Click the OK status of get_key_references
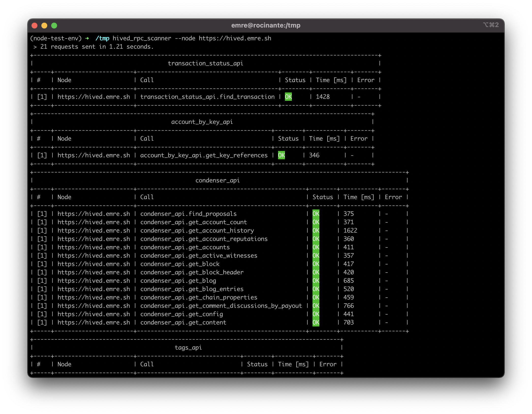The width and height of the screenshot is (532, 414). point(282,155)
